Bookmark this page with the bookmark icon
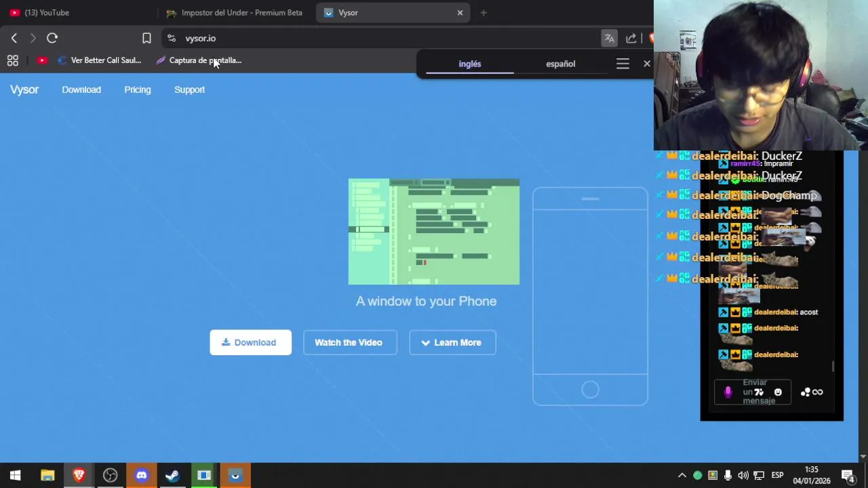This screenshot has height=488, width=868. click(146, 39)
